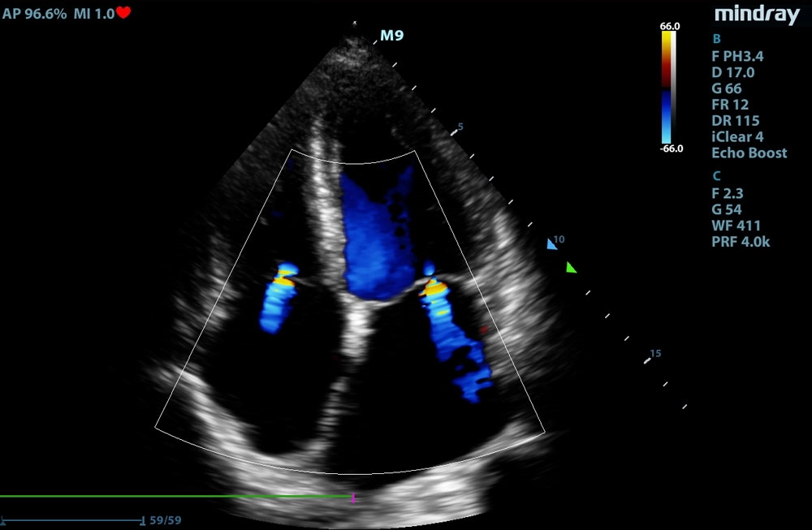This screenshot has height=530, width=812.
Task: Select the Echo Boost setting
Action: tap(749, 153)
